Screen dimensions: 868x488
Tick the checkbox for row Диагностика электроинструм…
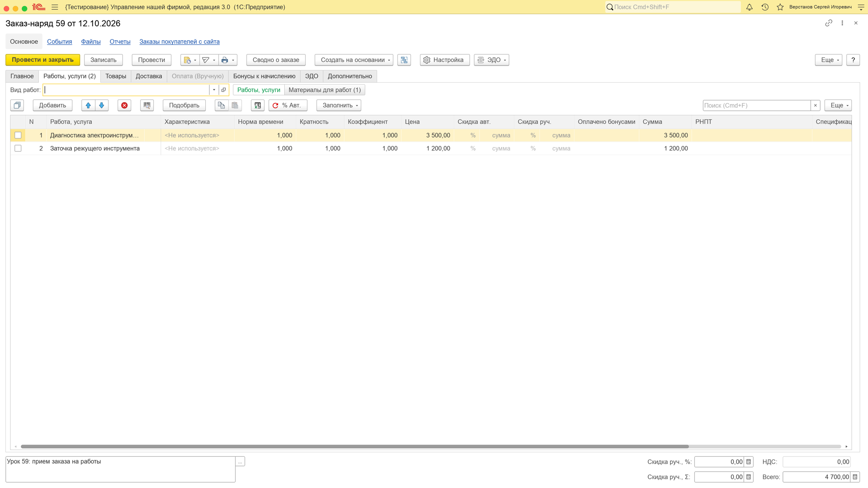[x=18, y=135]
